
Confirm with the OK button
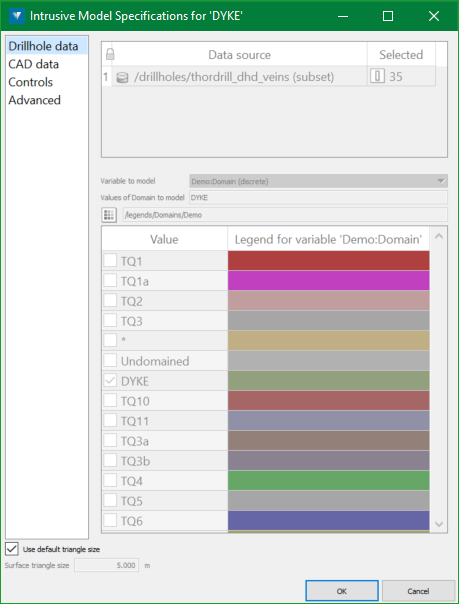[342, 591]
